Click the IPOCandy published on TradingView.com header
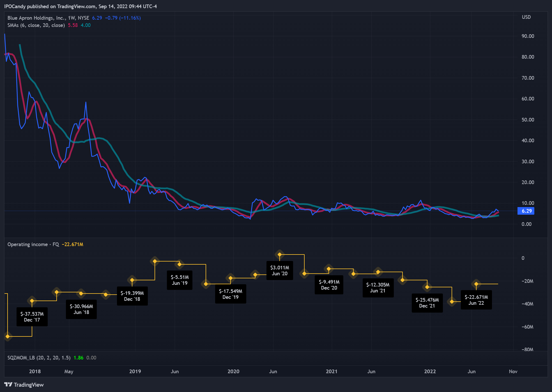552x392 pixels. (x=80, y=6)
